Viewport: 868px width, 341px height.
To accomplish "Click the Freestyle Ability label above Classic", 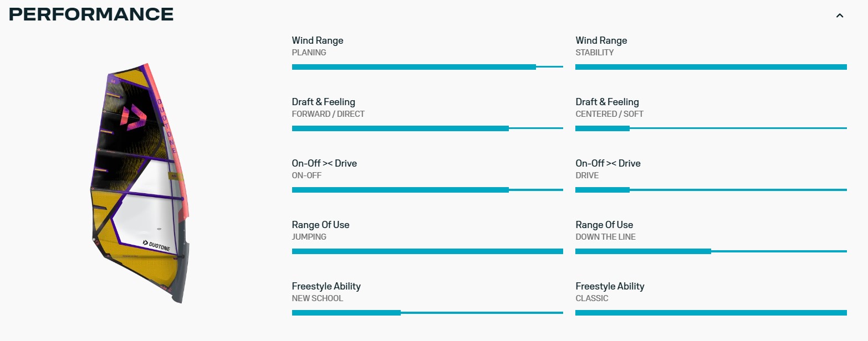I will coord(610,286).
